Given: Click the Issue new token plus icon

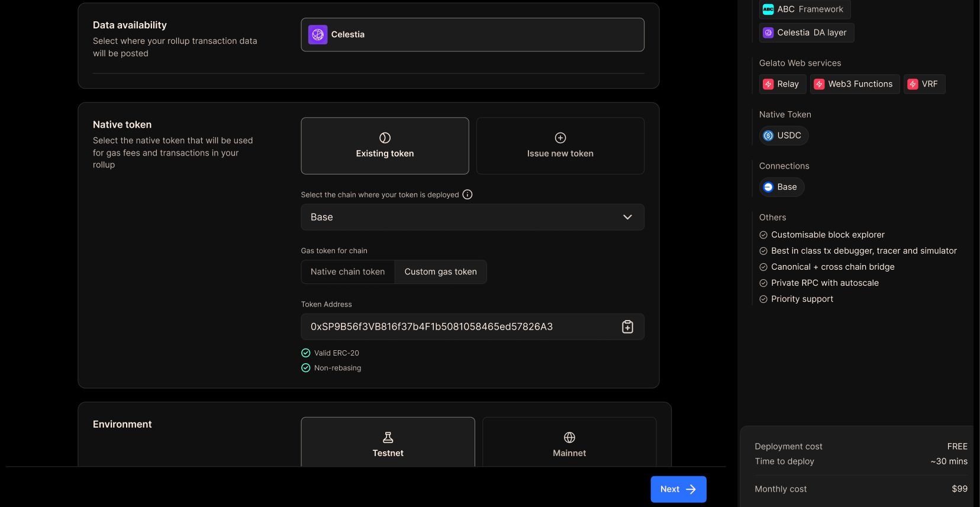Looking at the screenshot, I should [x=560, y=138].
